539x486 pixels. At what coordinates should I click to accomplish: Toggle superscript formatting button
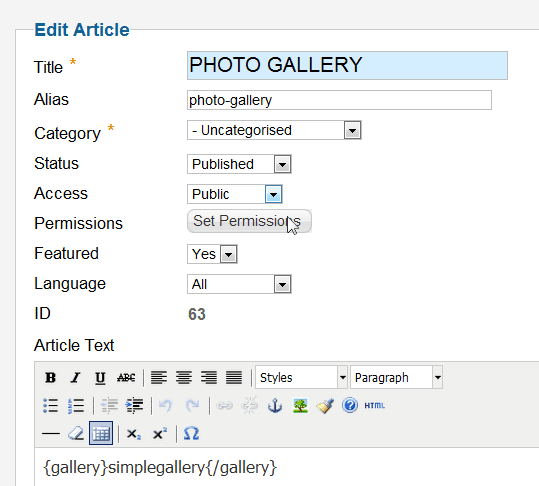(160, 434)
